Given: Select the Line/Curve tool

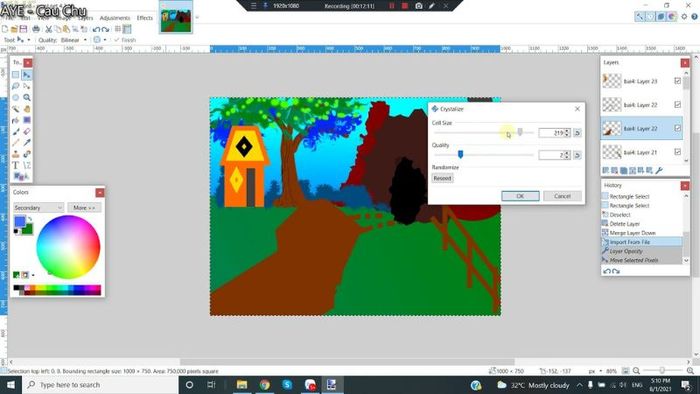Looking at the screenshot, I should (x=27, y=166).
